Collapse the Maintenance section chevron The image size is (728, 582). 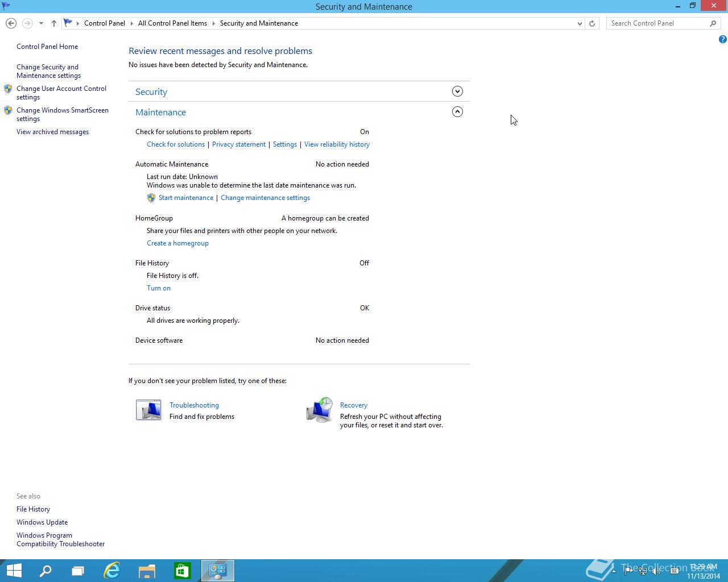pyautogui.click(x=457, y=112)
